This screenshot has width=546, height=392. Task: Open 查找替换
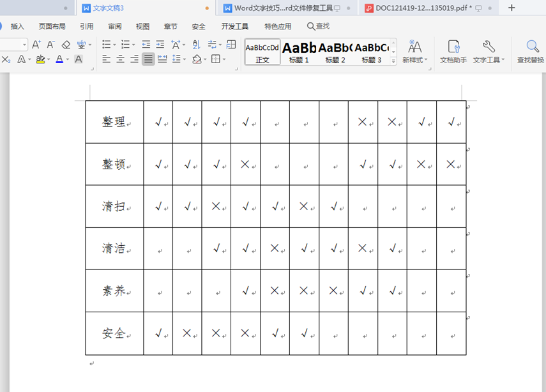(531, 52)
